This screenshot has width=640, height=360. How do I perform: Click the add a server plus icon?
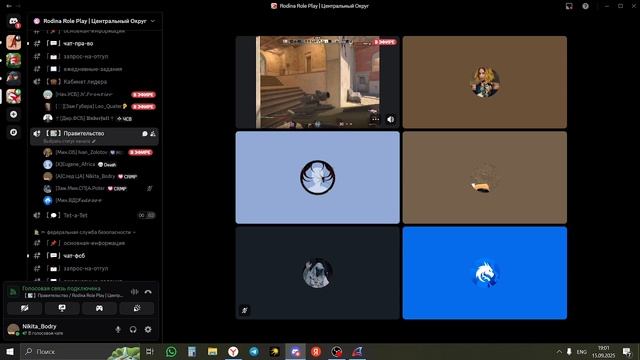pyautogui.click(x=13, y=114)
